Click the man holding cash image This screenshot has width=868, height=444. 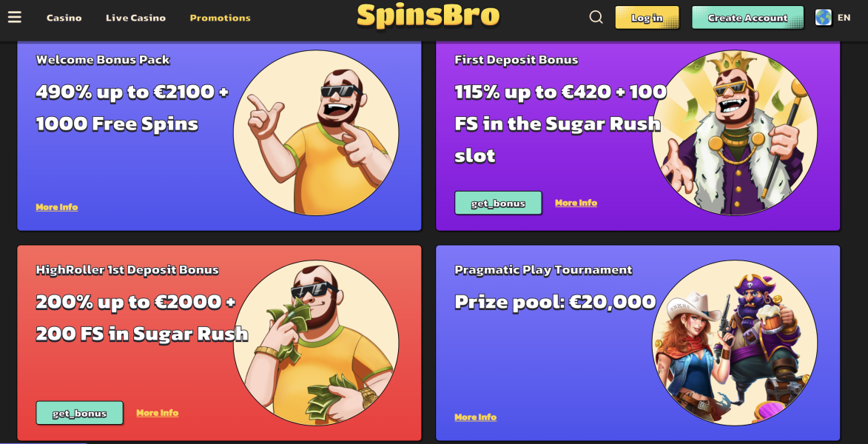(x=316, y=343)
